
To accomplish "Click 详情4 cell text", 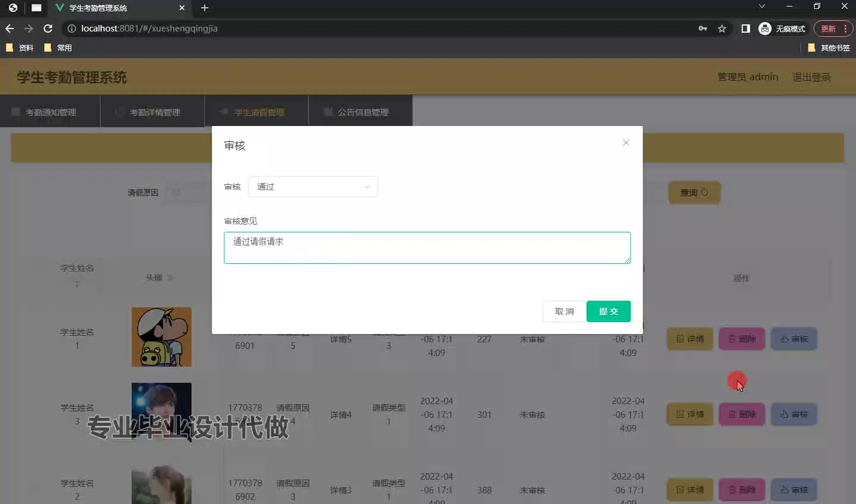I will click(x=341, y=415).
